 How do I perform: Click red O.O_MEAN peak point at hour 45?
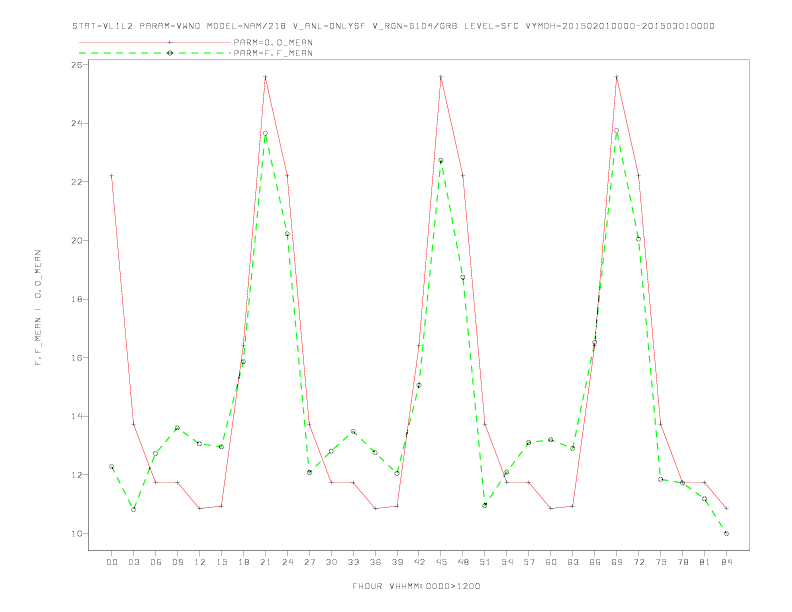tap(441, 77)
